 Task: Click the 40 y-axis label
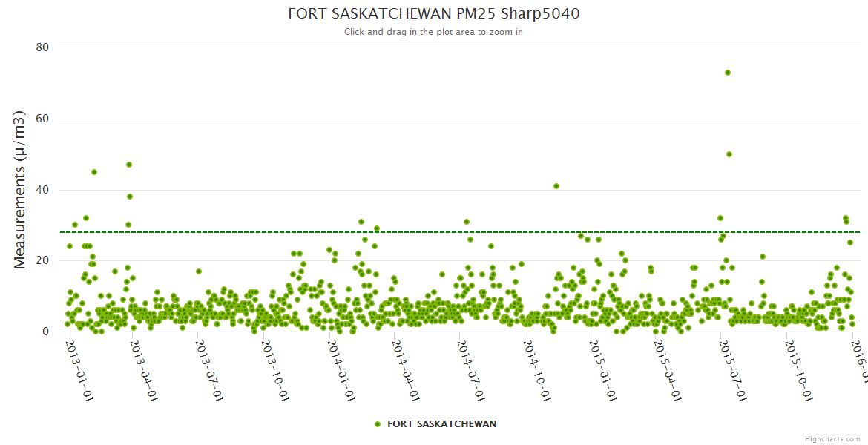pos(42,190)
